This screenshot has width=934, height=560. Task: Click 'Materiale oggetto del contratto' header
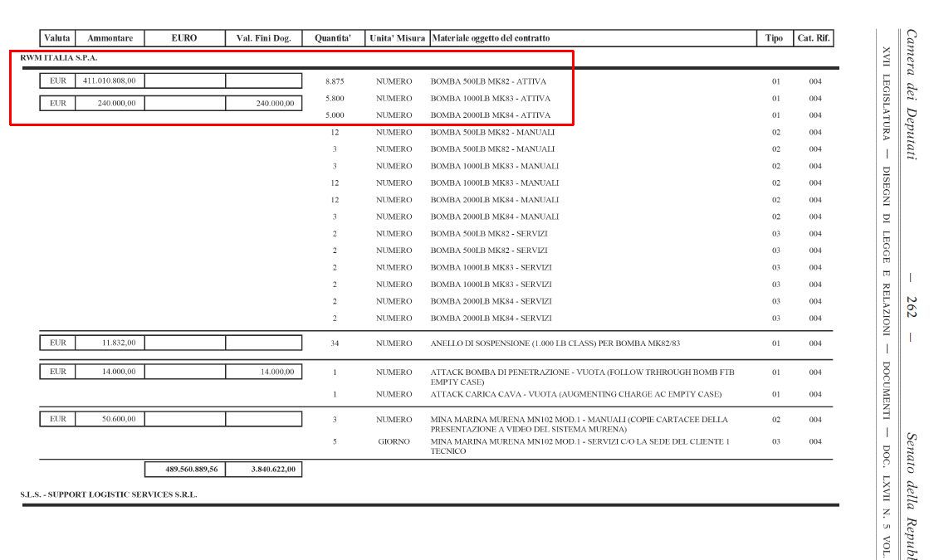pyautogui.click(x=491, y=38)
